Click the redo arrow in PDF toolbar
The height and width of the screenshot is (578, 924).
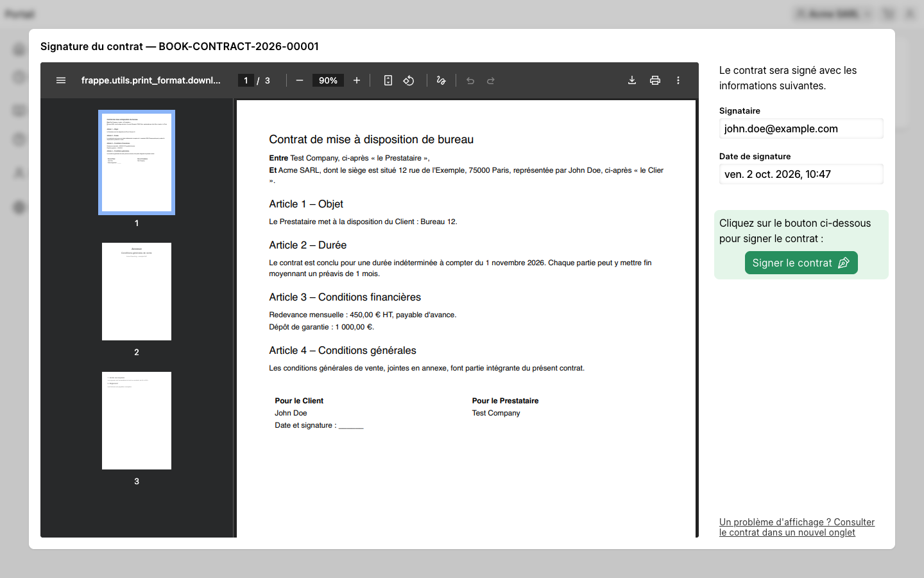pos(491,80)
